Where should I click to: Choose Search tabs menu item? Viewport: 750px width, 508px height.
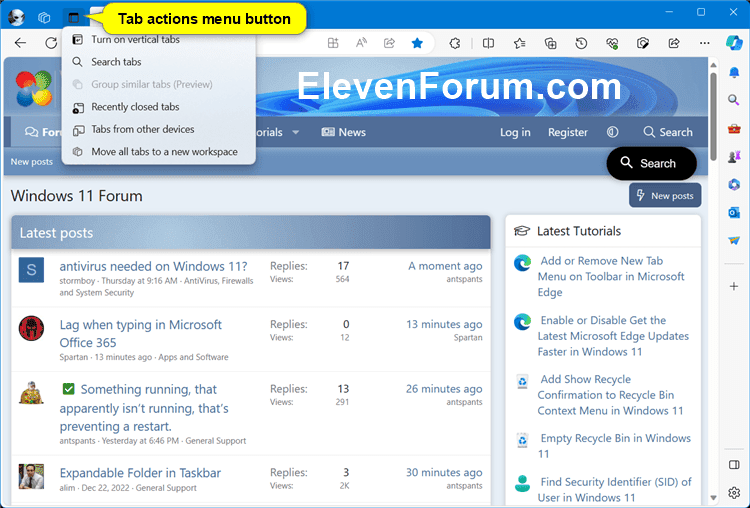click(158, 62)
